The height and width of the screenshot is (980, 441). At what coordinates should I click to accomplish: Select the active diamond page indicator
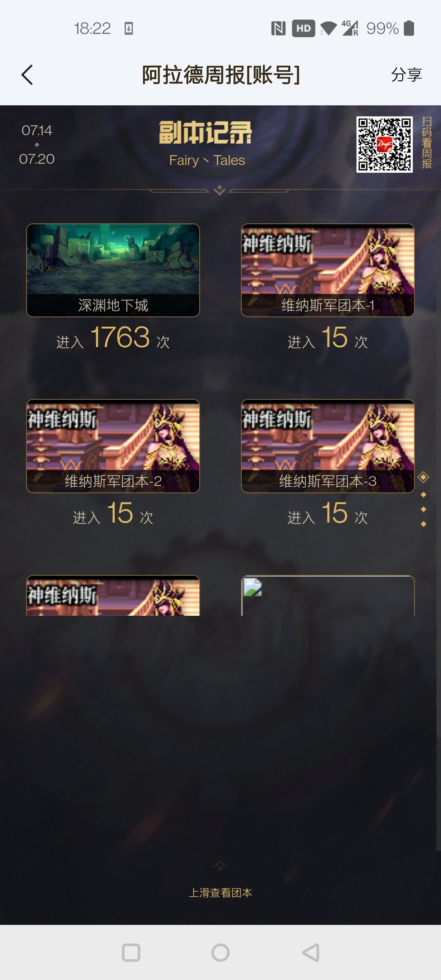pyautogui.click(x=423, y=477)
